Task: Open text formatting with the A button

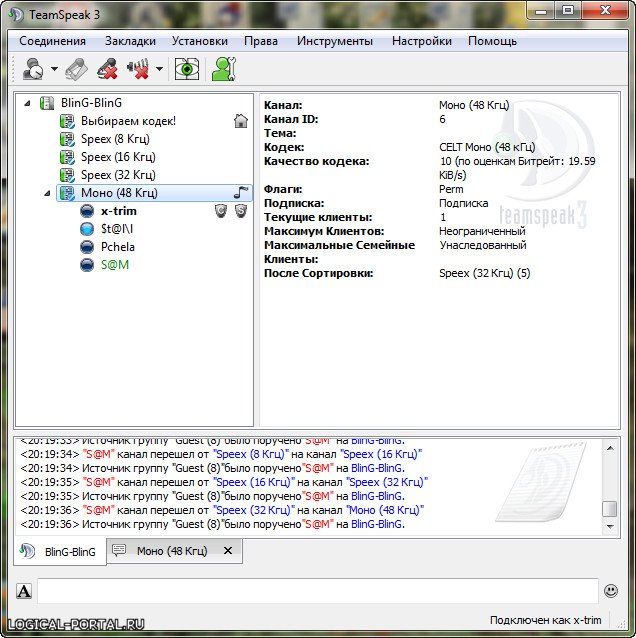Action: coord(24,591)
